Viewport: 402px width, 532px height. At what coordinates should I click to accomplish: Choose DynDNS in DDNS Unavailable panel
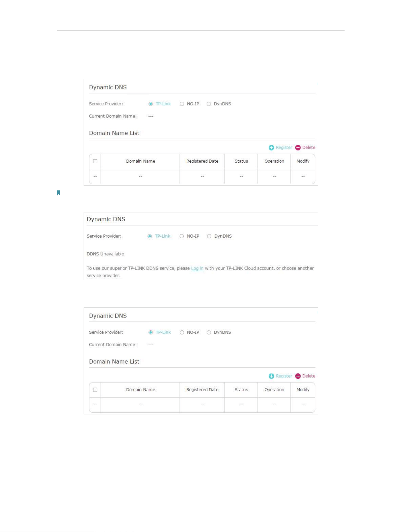[209, 236]
